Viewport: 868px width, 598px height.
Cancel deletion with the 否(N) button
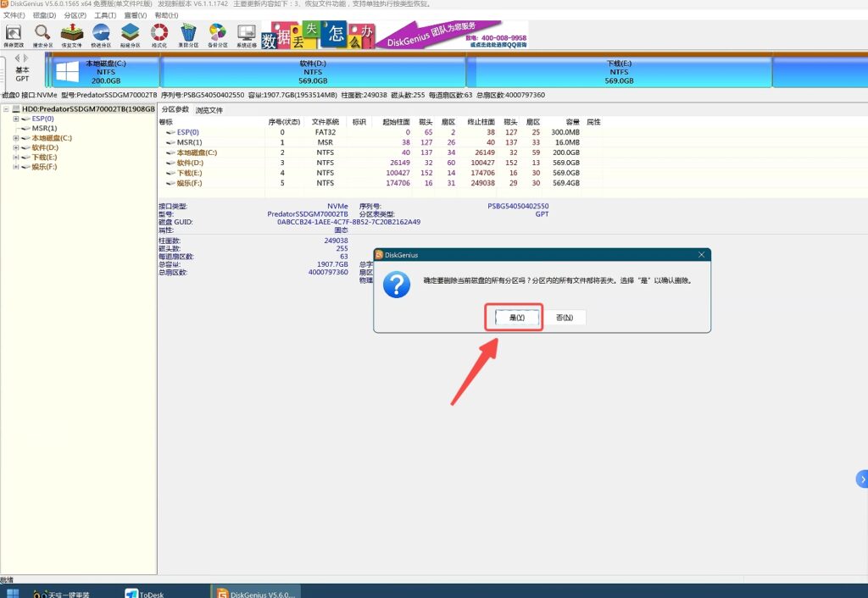(564, 318)
